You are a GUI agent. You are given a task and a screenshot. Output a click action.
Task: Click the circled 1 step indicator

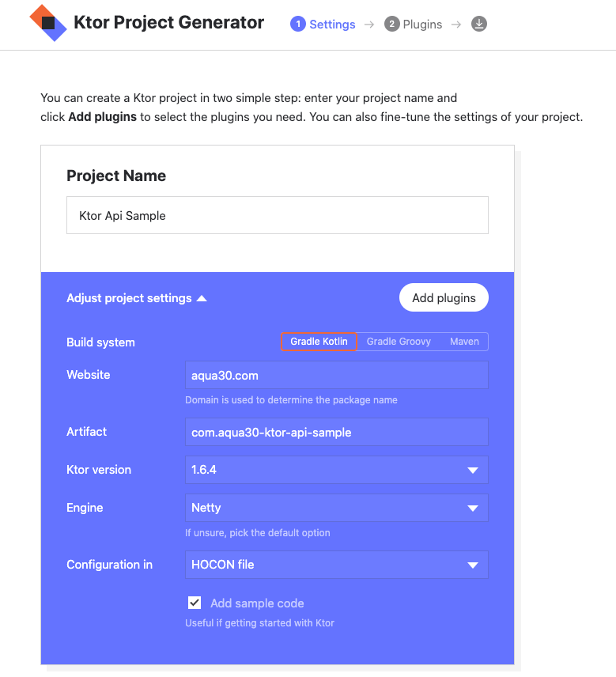(x=297, y=24)
